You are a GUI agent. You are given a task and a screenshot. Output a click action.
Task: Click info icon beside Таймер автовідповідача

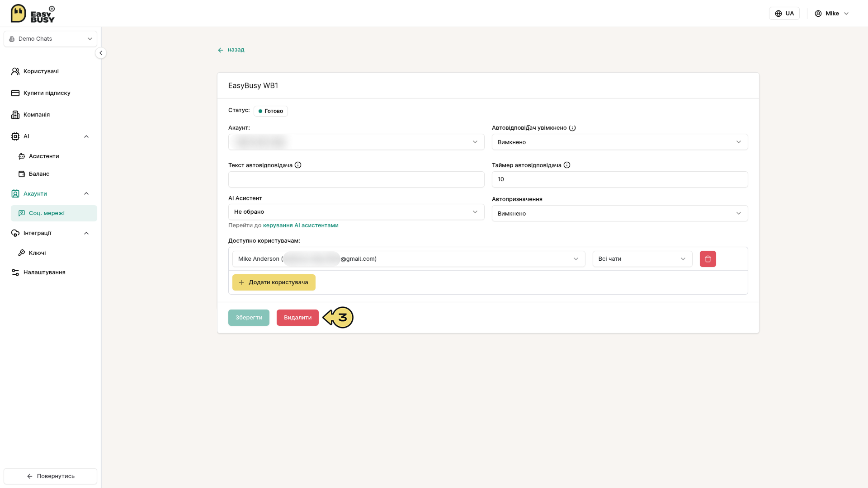click(x=567, y=165)
